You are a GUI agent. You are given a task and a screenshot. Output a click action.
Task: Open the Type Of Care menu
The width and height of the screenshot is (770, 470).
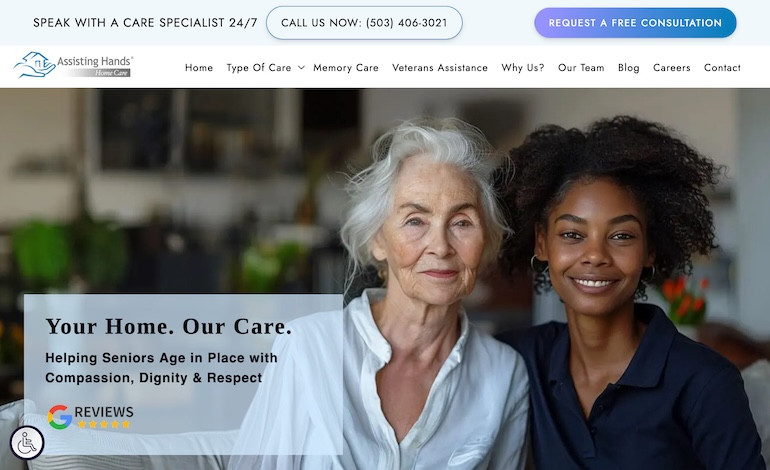tap(259, 68)
